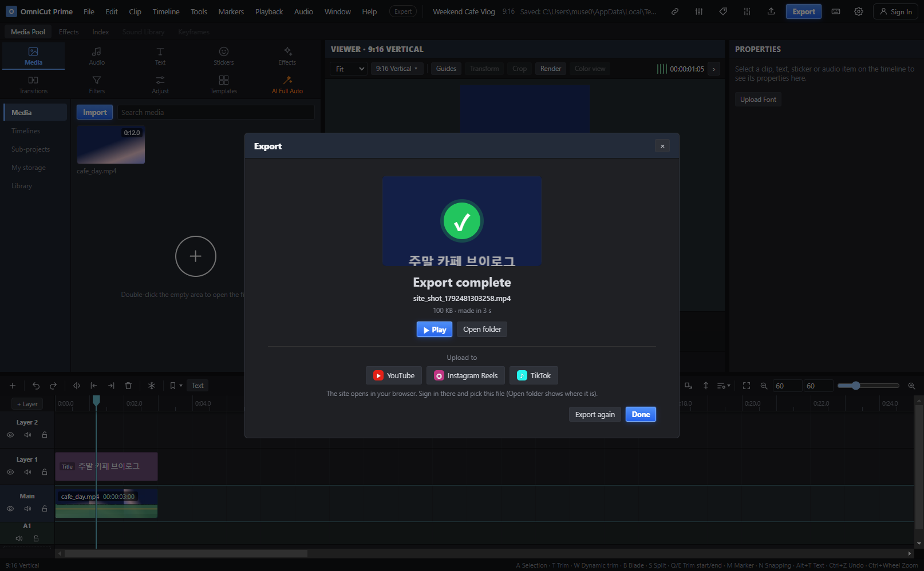Image resolution: width=924 pixels, height=571 pixels.
Task: Select the cafe_day.mp4 media thumbnail
Action: pyautogui.click(x=111, y=145)
